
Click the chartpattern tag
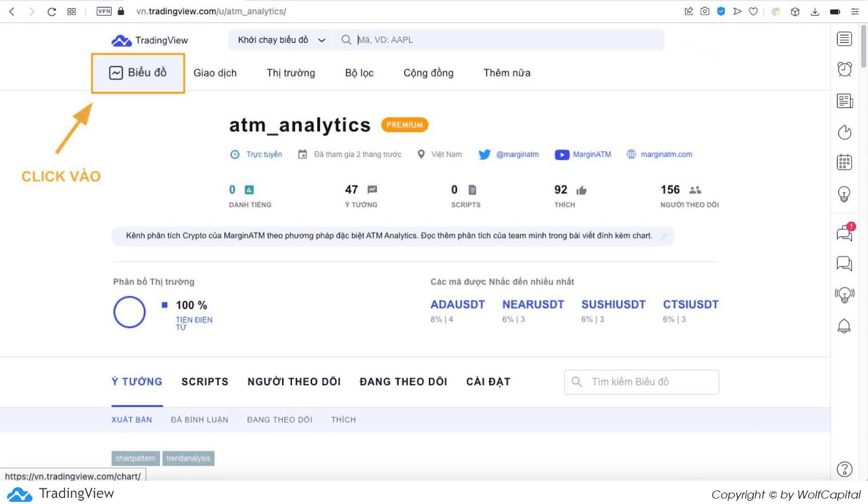pos(136,458)
